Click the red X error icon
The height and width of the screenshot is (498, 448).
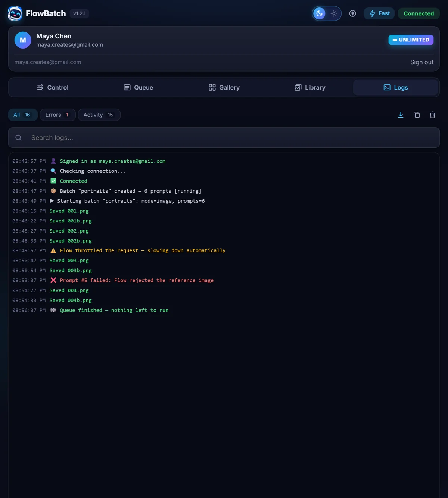53,280
